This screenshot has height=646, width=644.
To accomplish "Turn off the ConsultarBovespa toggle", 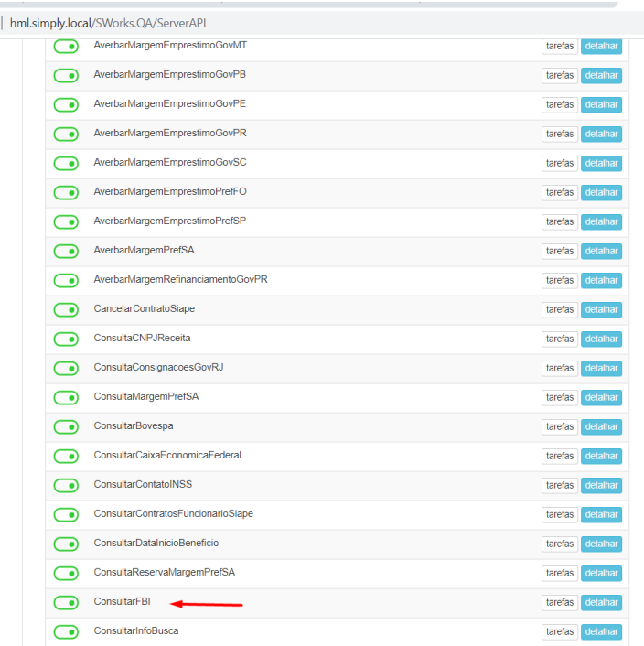I will 66,426.
